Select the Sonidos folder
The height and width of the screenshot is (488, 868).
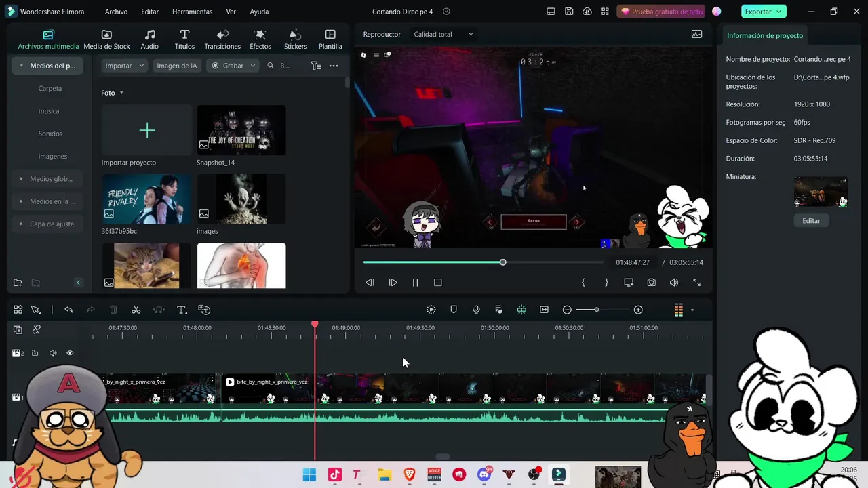click(50, 134)
